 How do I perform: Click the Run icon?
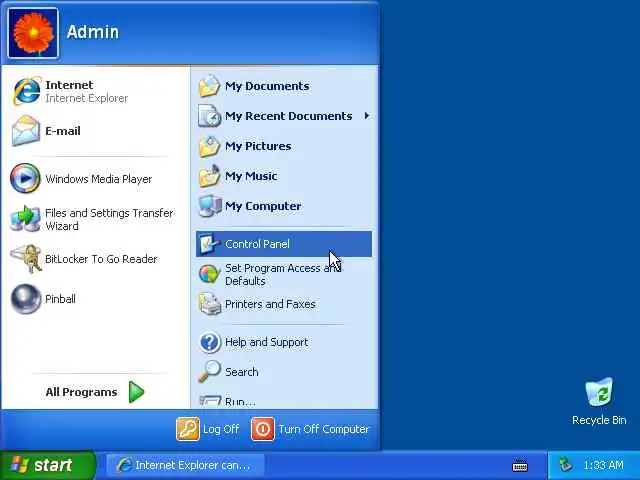pos(210,401)
